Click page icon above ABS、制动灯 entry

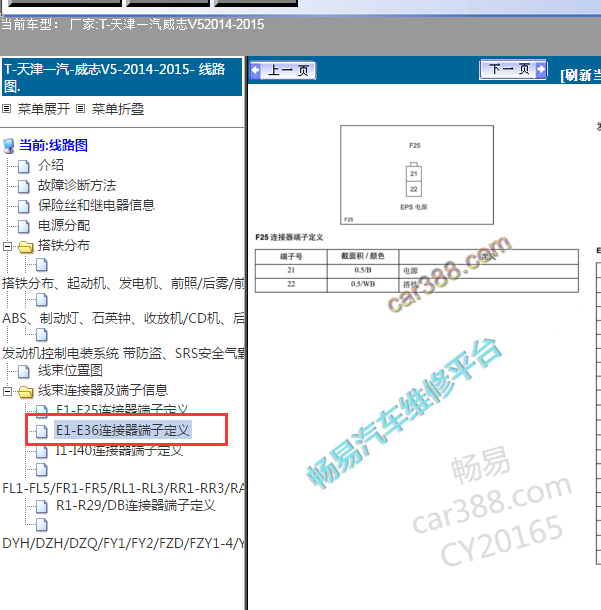point(42,300)
